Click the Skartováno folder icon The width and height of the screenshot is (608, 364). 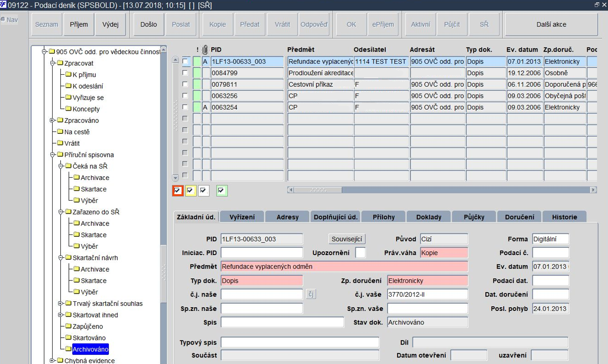(x=68, y=338)
